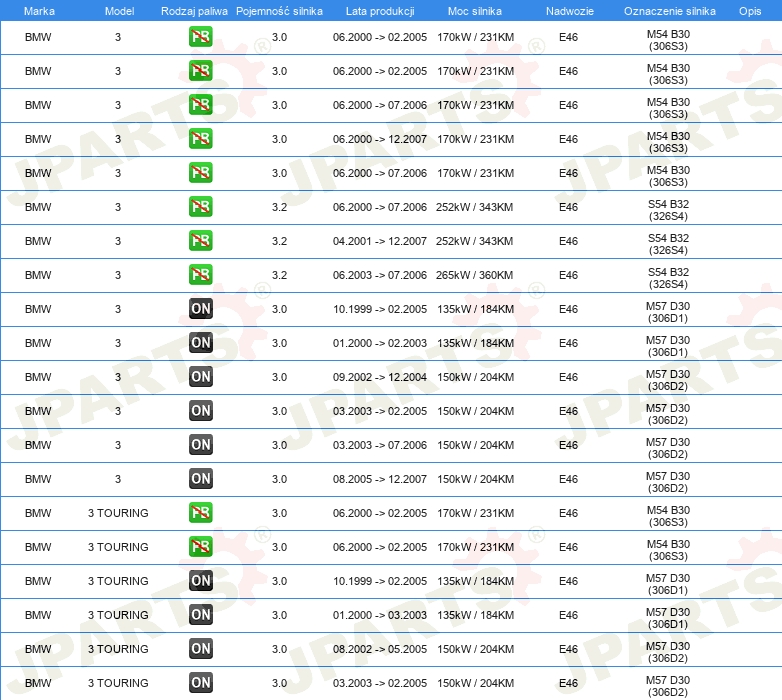Click the ON diesel icon in the 01.2000 -> 02.2003 row
This screenshot has width=782, height=700.
pos(200,343)
